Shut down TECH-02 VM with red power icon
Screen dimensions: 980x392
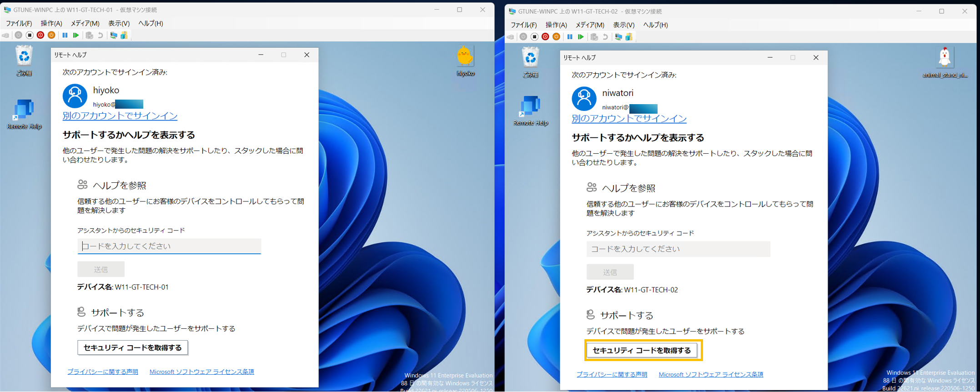point(545,37)
